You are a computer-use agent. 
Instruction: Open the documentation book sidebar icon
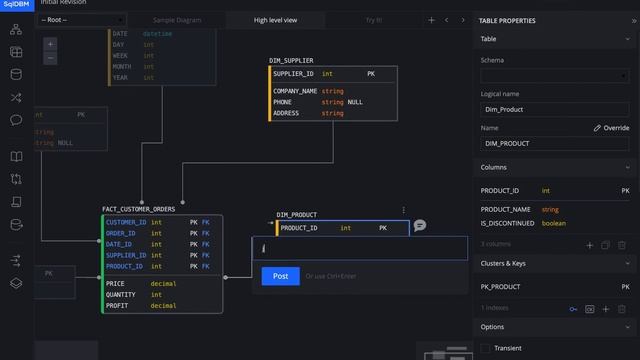[x=16, y=156]
